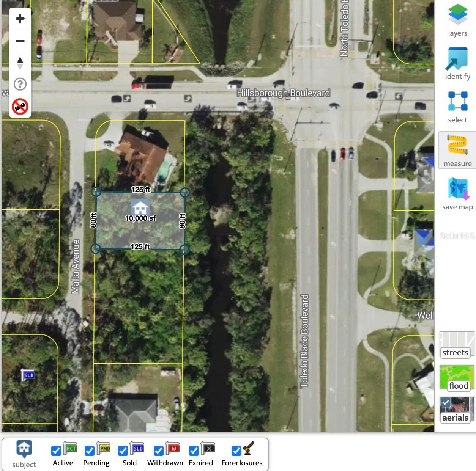Open the layers panel
Image resolution: width=476 pixels, height=471 pixels.
(x=457, y=20)
